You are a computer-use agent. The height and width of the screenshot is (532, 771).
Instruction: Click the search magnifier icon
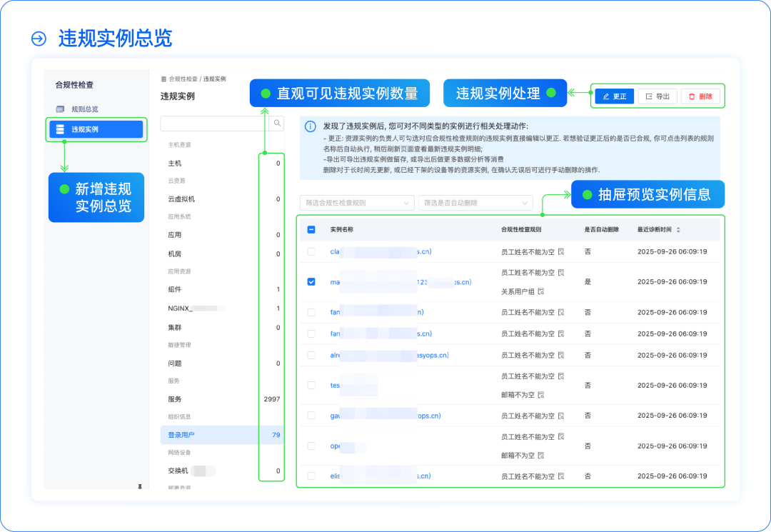[x=277, y=124]
